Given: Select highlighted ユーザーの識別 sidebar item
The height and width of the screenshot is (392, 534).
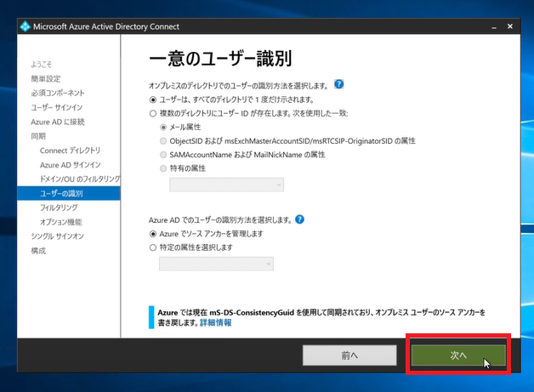Looking at the screenshot, I should pyautogui.click(x=69, y=193).
